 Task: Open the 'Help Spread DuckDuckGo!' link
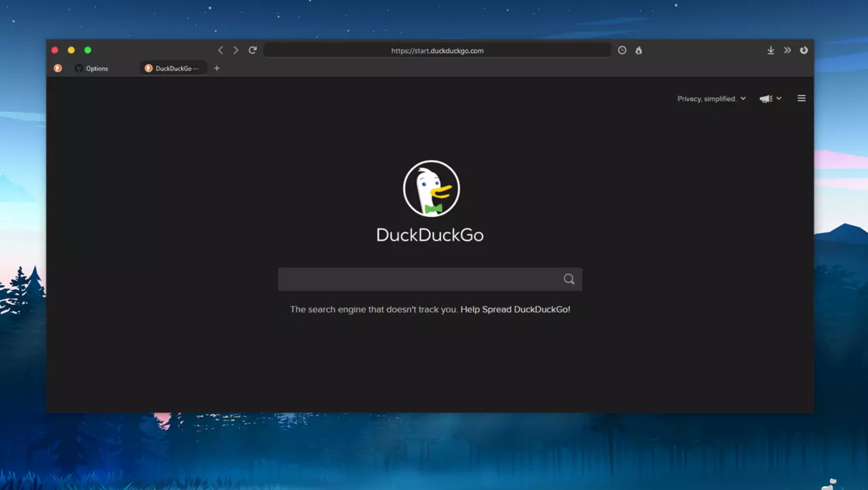click(x=515, y=309)
